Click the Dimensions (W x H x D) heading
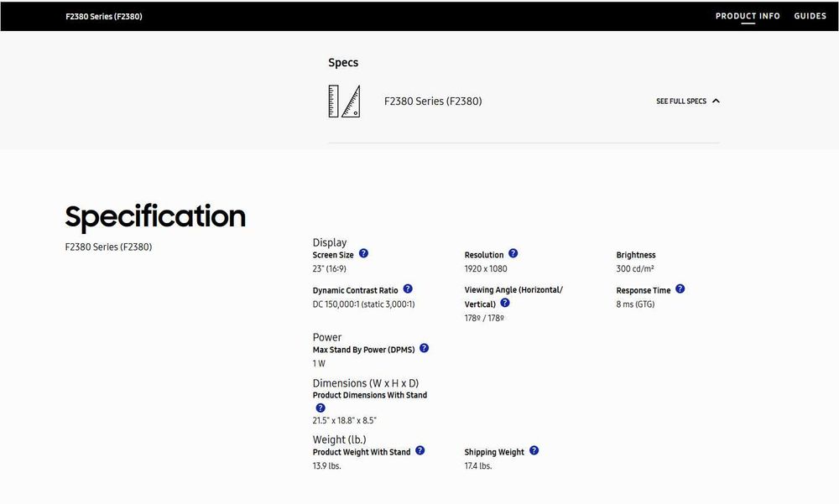This screenshot has height=504, width=839. [x=366, y=383]
